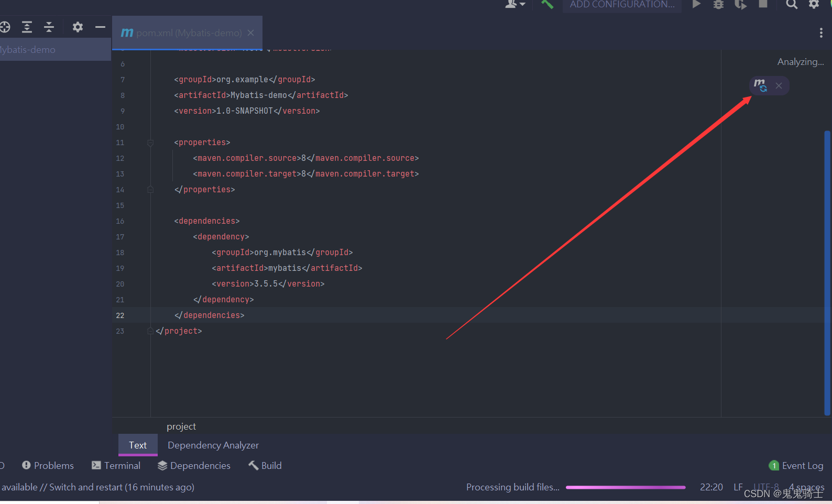Click the project breadcrumb below the editor
Image resolution: width=832 pixels, height=504 pixels.
pos(181,426)
